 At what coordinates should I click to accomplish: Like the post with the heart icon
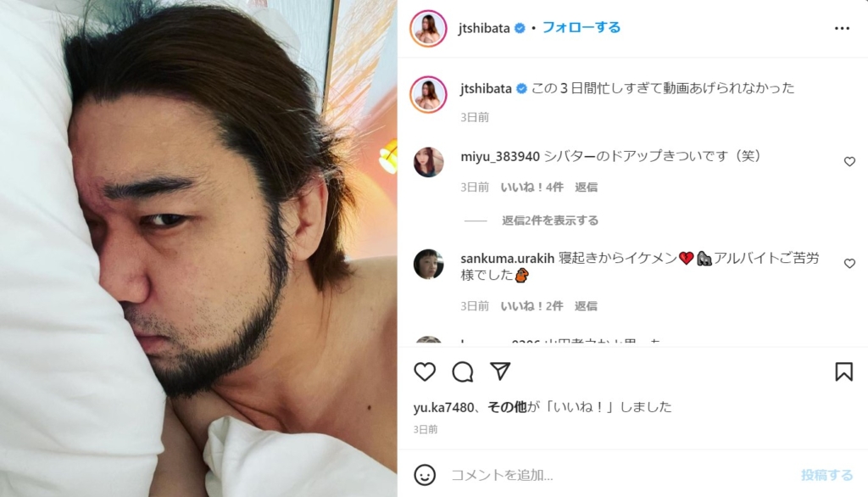click(425, 371)
